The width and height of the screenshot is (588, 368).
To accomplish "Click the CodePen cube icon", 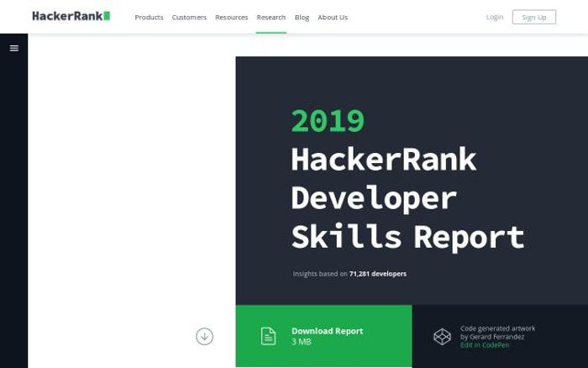I will tap(442, 336).
